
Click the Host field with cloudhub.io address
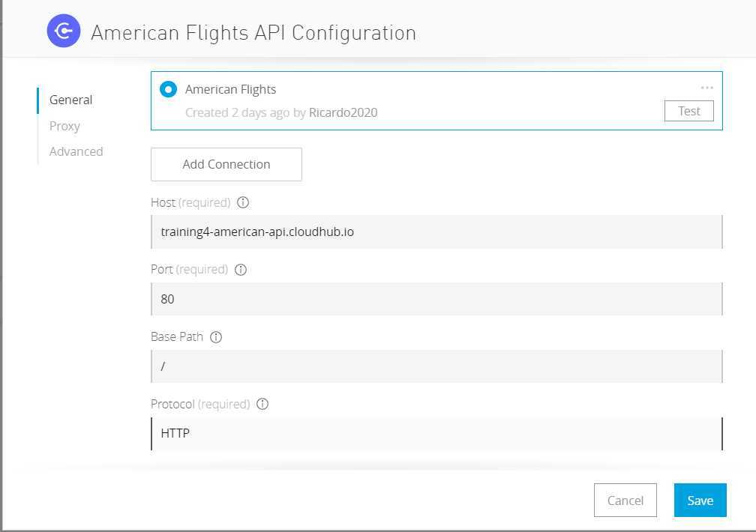[x=436, y=232]
